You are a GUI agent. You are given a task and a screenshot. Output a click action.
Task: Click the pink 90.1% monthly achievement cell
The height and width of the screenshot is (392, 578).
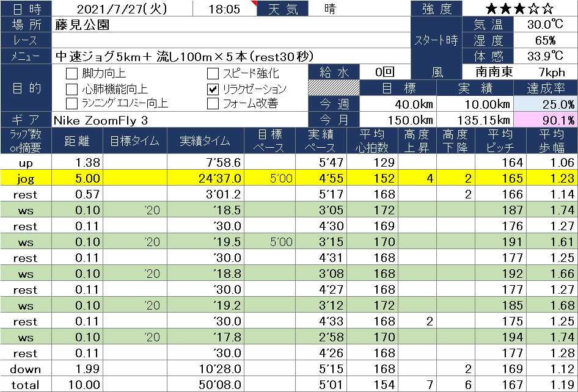[546, 120]
